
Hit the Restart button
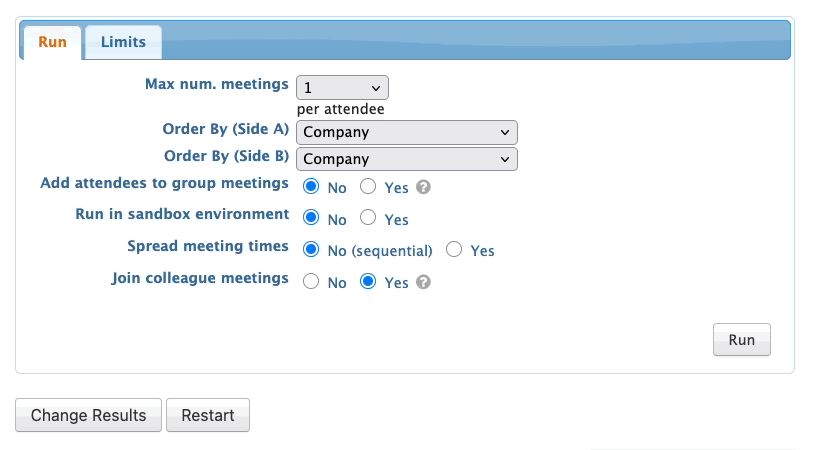[208, 415]
